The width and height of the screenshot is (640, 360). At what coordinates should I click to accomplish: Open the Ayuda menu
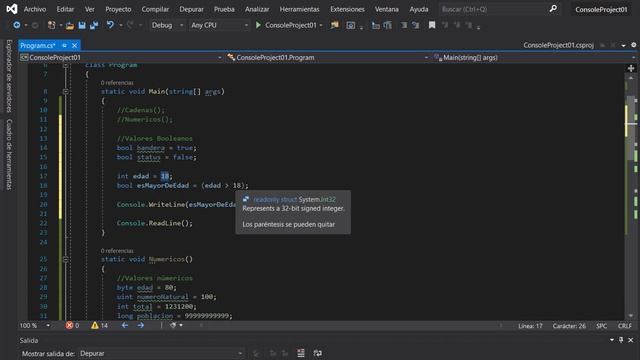click(419, 9)
